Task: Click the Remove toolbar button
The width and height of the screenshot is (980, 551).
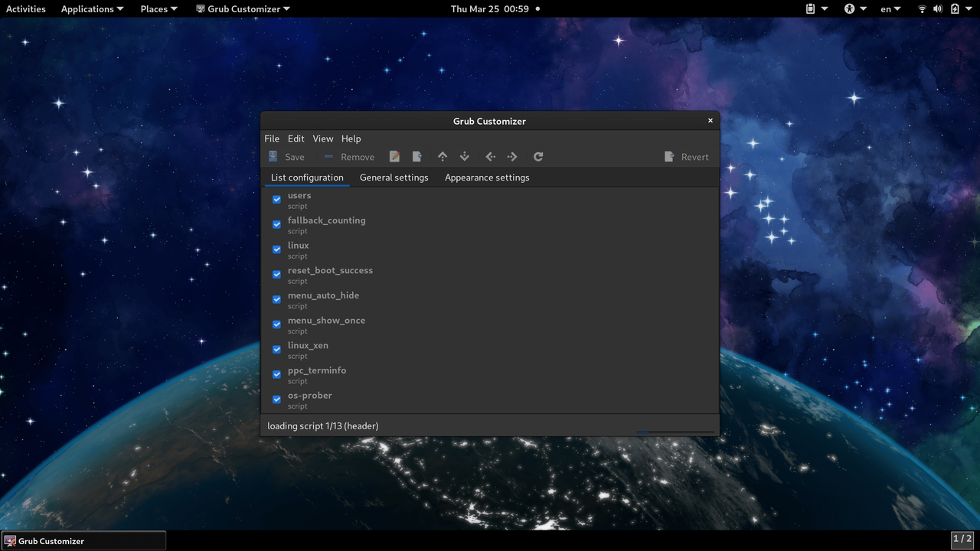Action: 349,157
